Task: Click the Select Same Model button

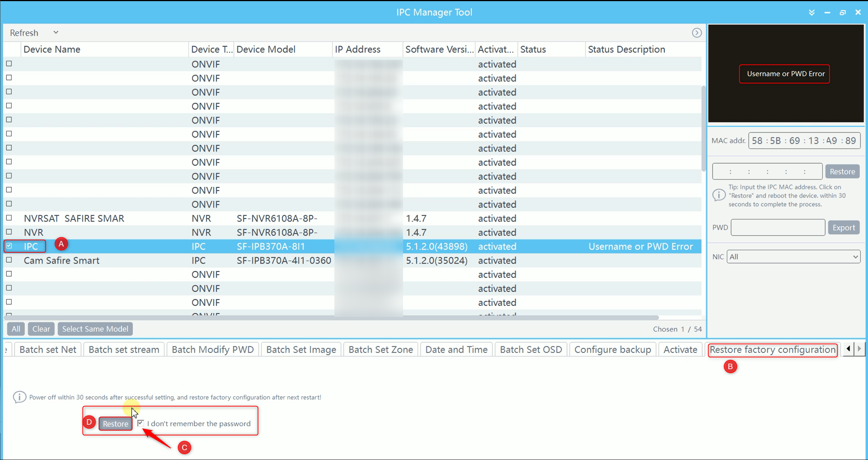Action: point(95,329)
